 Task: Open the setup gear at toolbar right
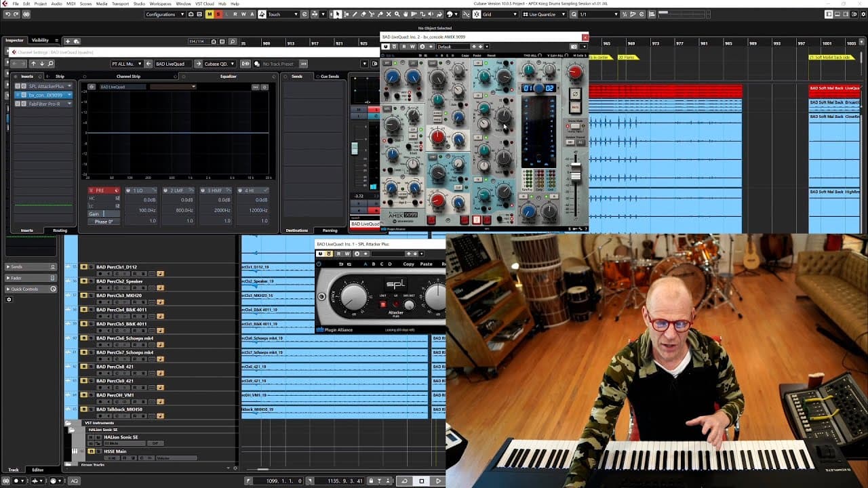(x=862, y=14)
